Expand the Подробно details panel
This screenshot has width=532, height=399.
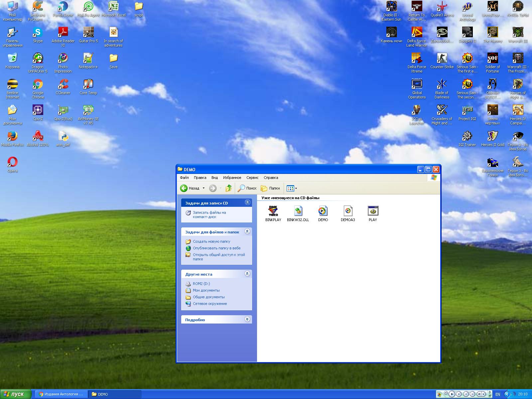point(247,319)
